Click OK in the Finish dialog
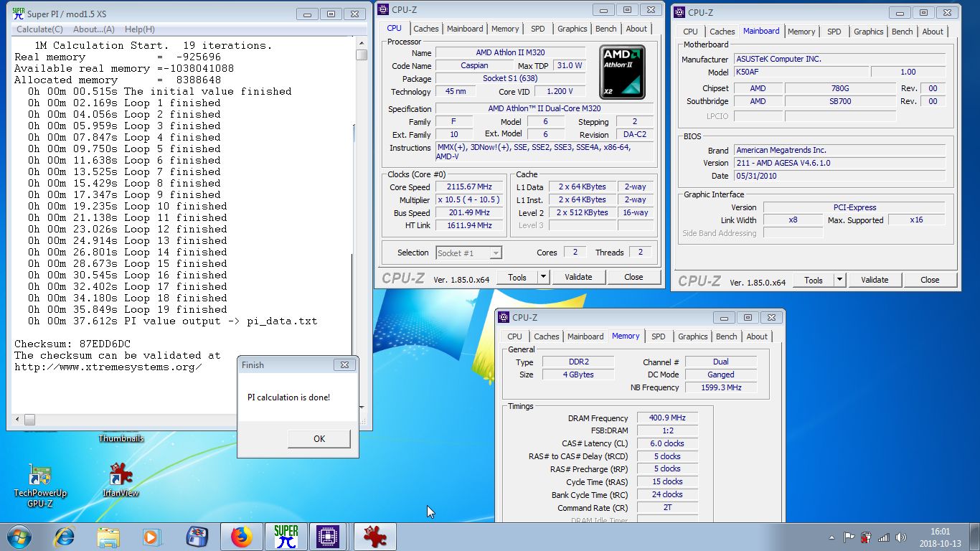980x551 pixels. [x=319, y=439]
